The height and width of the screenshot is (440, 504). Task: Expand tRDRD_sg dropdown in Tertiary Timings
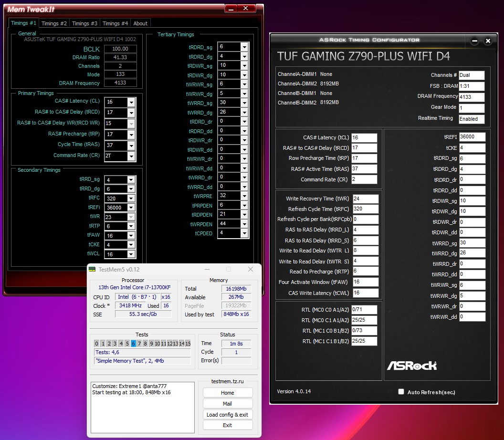(x=245, y=47)
